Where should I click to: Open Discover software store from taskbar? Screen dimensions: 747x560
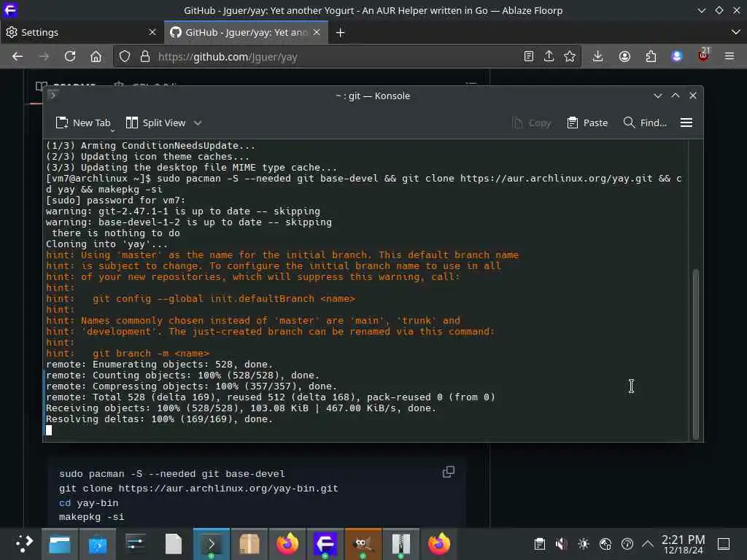pyautogui.click(x=98, y=544)
